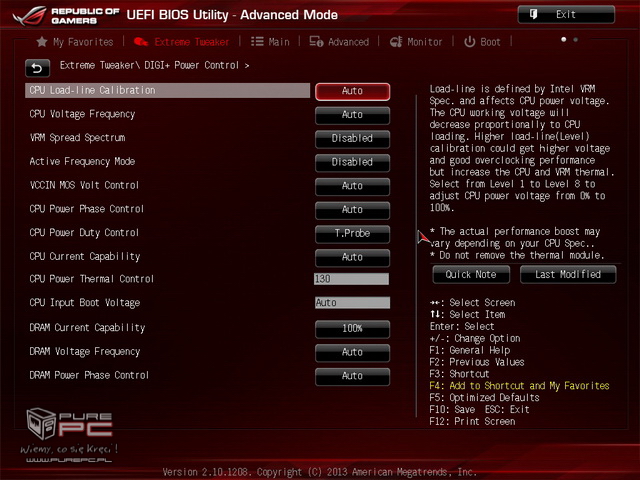Click the F2 Previous Values hint
The image size is (640, 480).
pos(477,362)
